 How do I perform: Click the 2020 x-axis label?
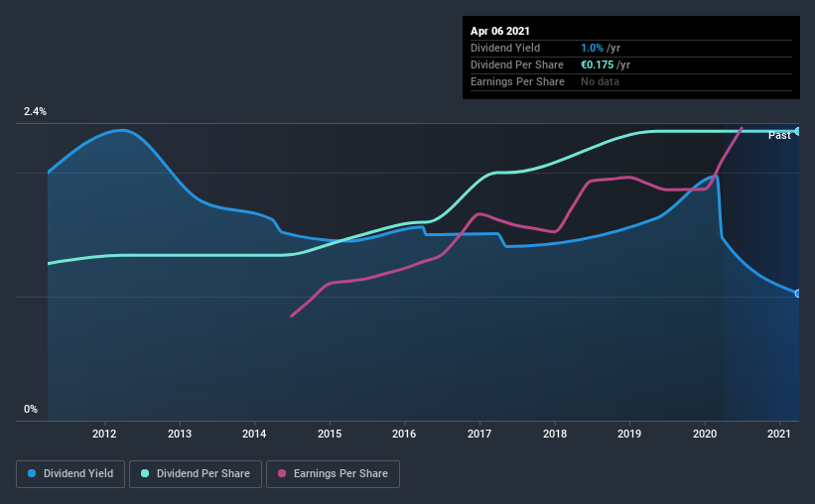[705, 434]
